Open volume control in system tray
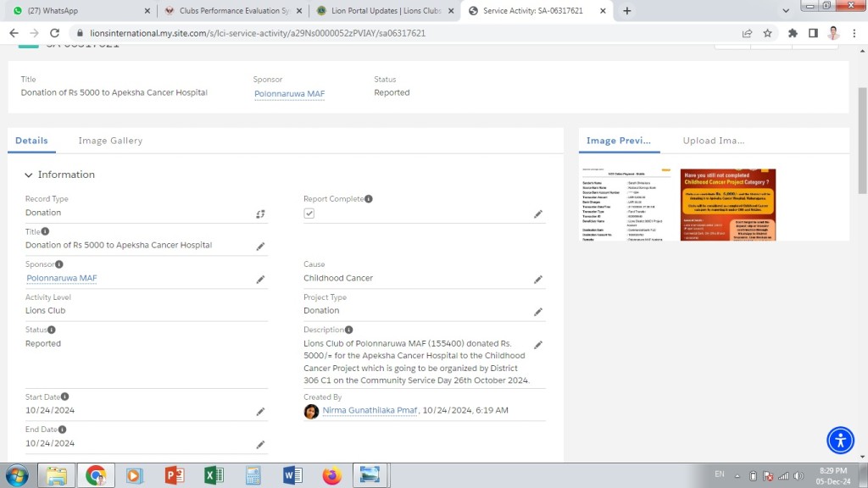The width and height of the screenshot is (868, 488). coord(798,476)
